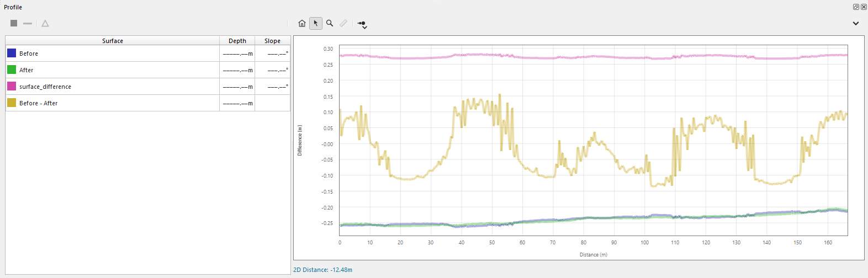Close the Profile panel
868x278 pixels.
[864, 7]
